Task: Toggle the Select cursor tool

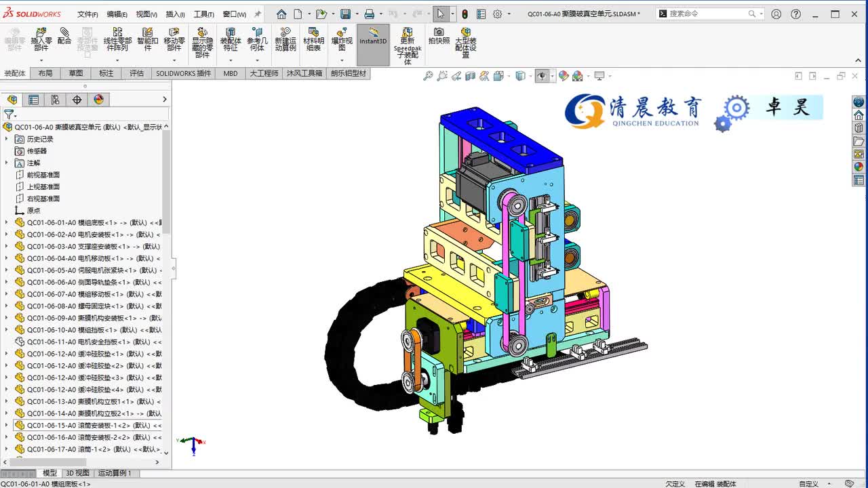Action: (x=440, y=14)
